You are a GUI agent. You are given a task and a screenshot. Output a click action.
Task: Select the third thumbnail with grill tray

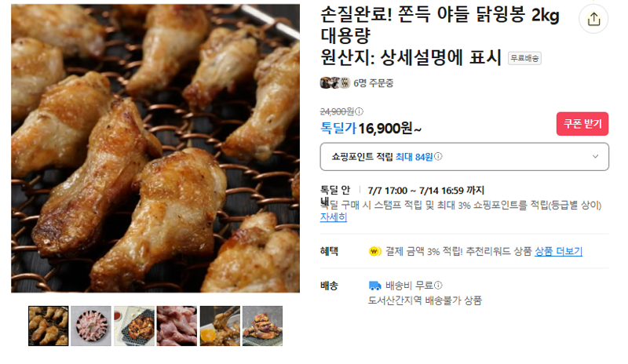click(134, 326)
